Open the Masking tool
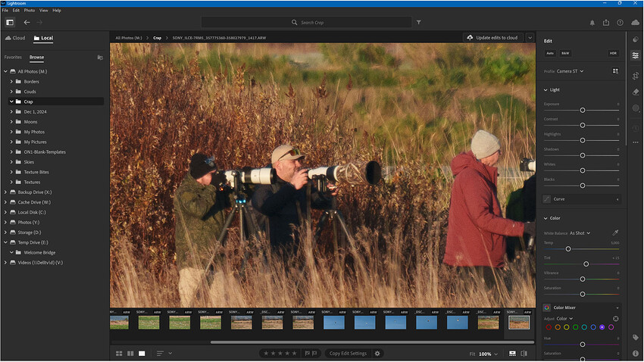 pos(635,109)
